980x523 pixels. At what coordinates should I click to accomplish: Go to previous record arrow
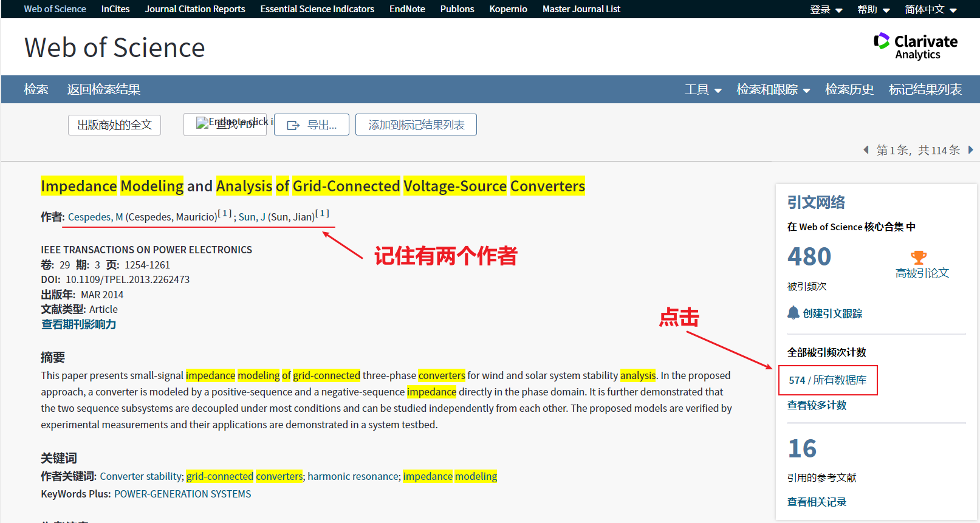(x=866, y=149)
